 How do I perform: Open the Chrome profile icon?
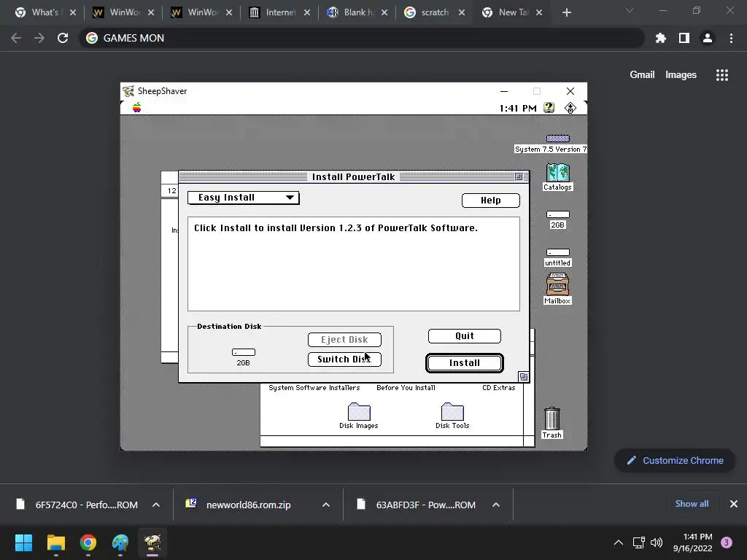click(x=708, y=38)
